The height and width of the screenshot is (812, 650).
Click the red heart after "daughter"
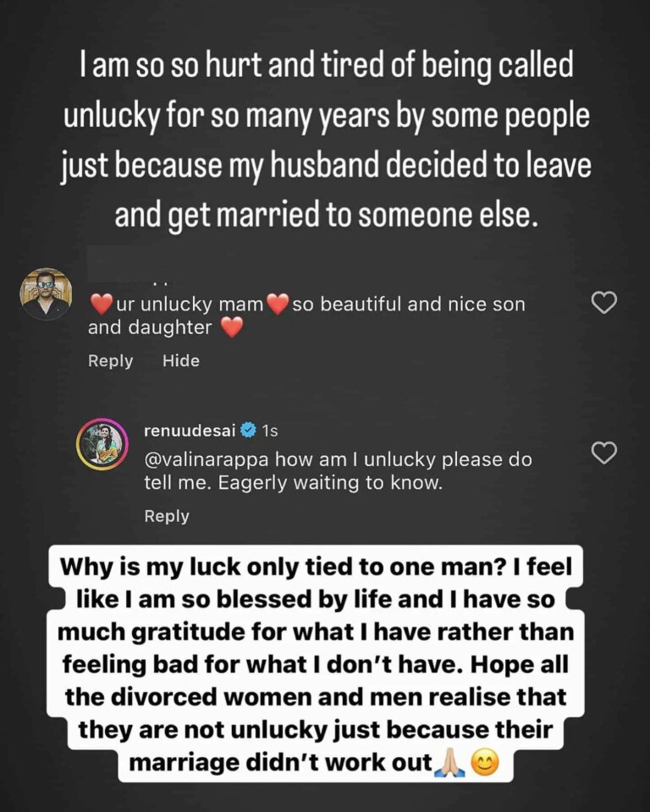232,327
